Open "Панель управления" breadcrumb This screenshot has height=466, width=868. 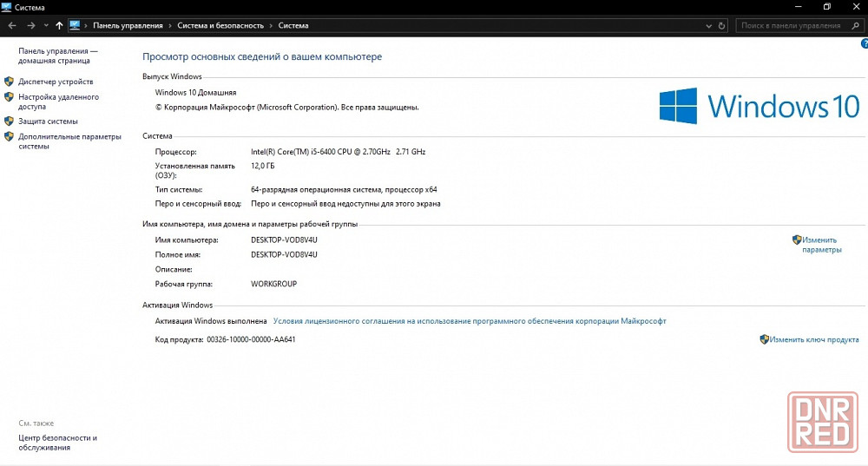(128, 25)
